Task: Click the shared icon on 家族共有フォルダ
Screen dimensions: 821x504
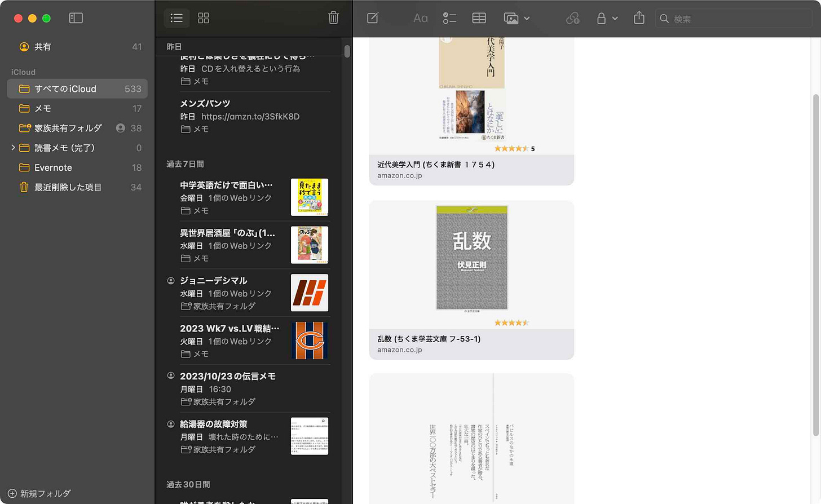Action: click(x=120, y=128)
